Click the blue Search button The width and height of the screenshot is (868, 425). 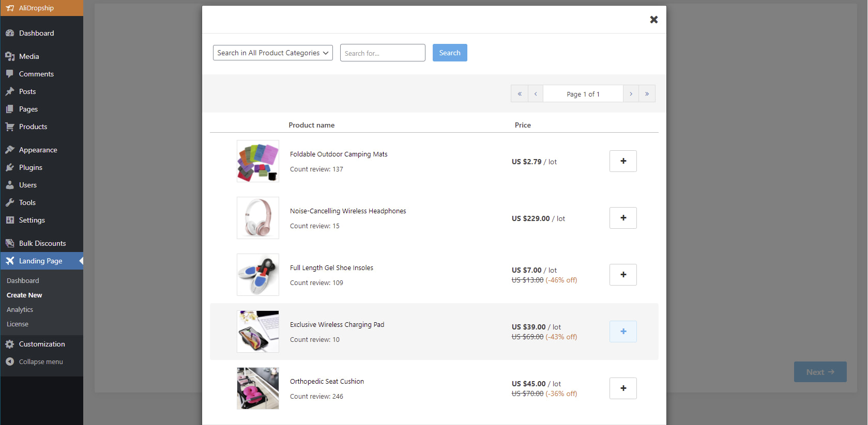pyautogui.click(x=449, y=53)
